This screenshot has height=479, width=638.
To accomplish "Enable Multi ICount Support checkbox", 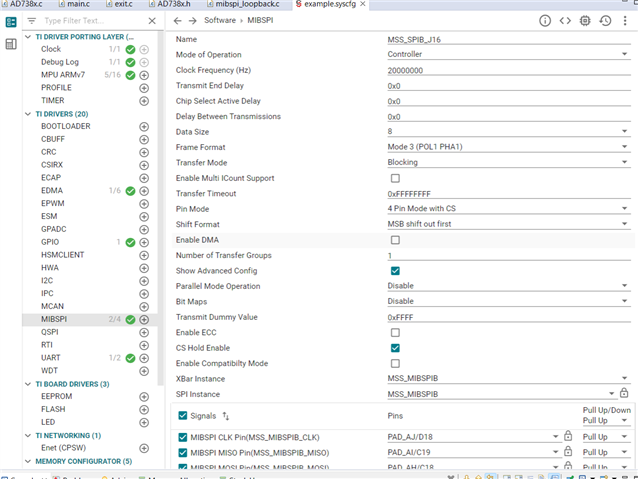I will click(x=395, y=178).
